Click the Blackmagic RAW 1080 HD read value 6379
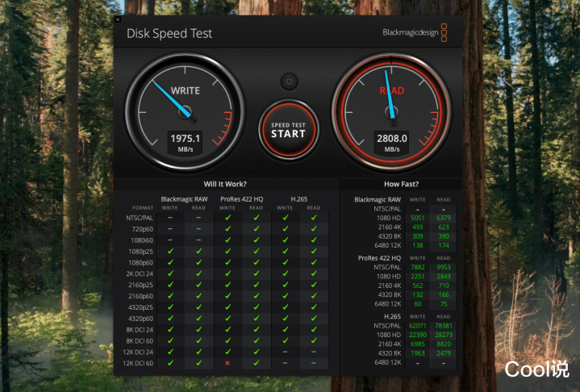 (444, 218)
